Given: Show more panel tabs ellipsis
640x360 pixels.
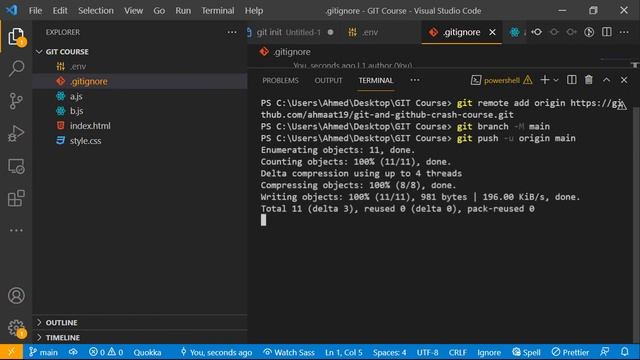Looking at the screenshot, I should pos(415,80).
